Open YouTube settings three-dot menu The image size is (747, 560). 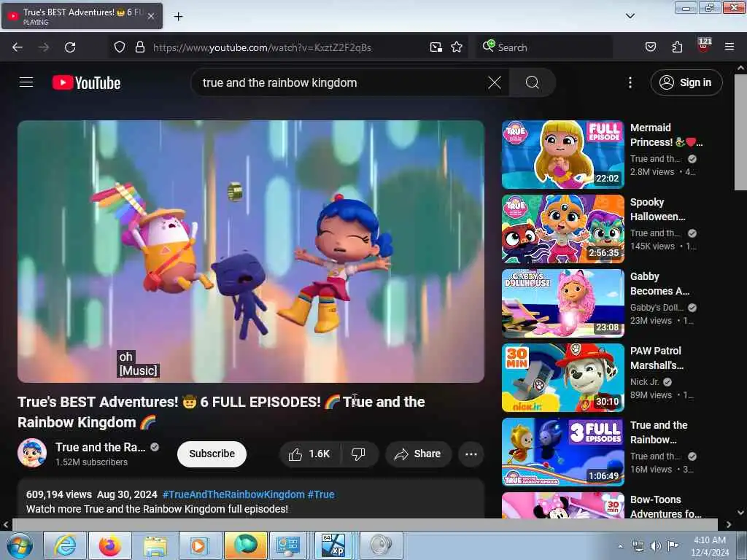[x=630, y=83]
